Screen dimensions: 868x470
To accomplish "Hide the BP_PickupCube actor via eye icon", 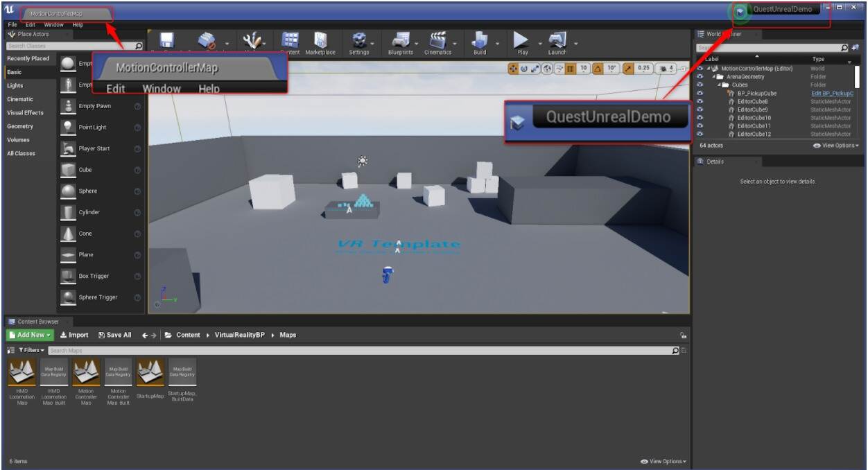I will pos(700,93).
